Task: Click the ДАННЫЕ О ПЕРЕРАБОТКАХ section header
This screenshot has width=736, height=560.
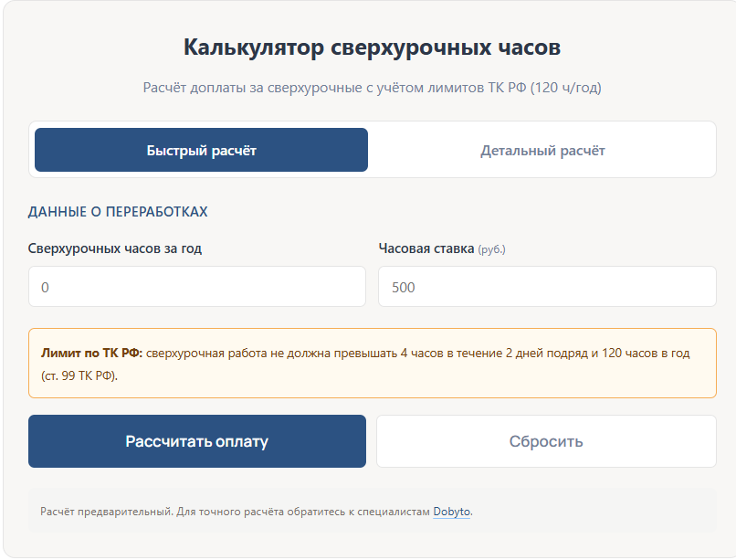Action: tap(119, 211)
